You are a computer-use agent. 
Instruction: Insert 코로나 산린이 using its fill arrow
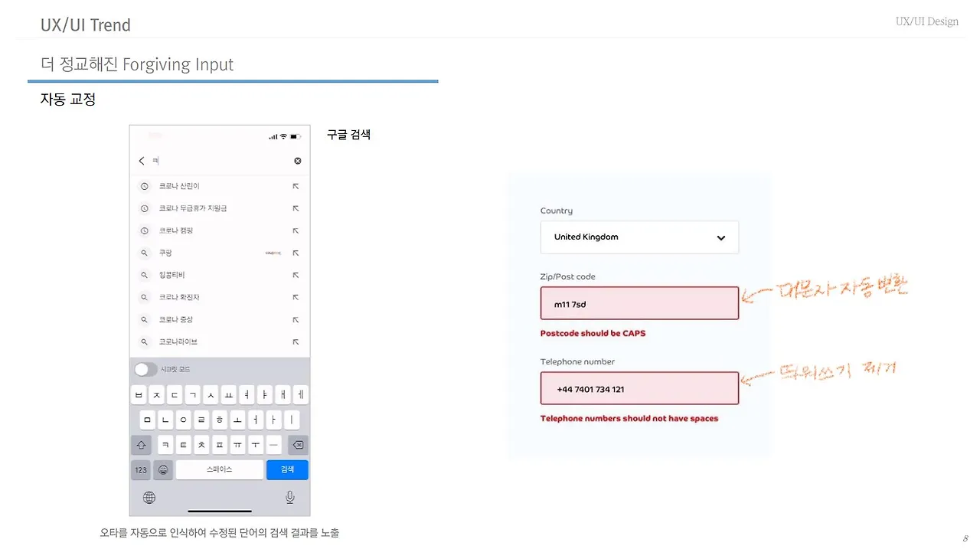tap(296, 186)
